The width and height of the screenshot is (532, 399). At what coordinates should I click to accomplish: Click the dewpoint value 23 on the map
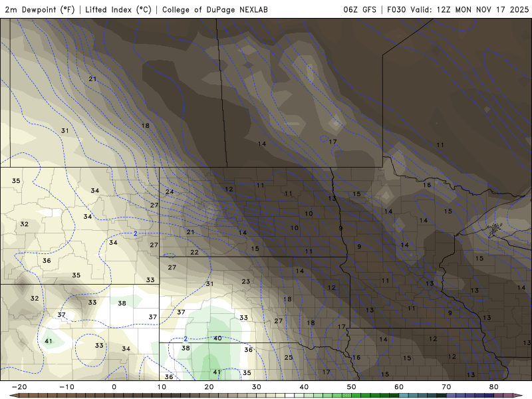click(246, 281)
